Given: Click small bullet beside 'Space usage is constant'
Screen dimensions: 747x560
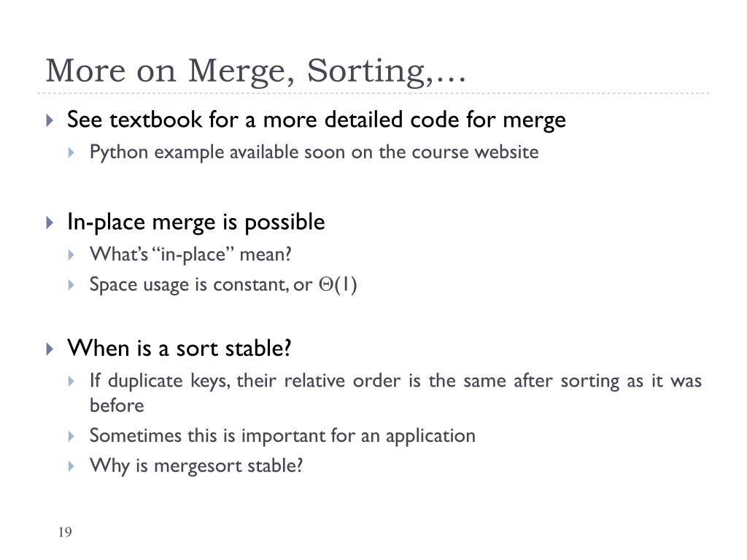Looking at the screenshot, I should click(x=71, y=285).
